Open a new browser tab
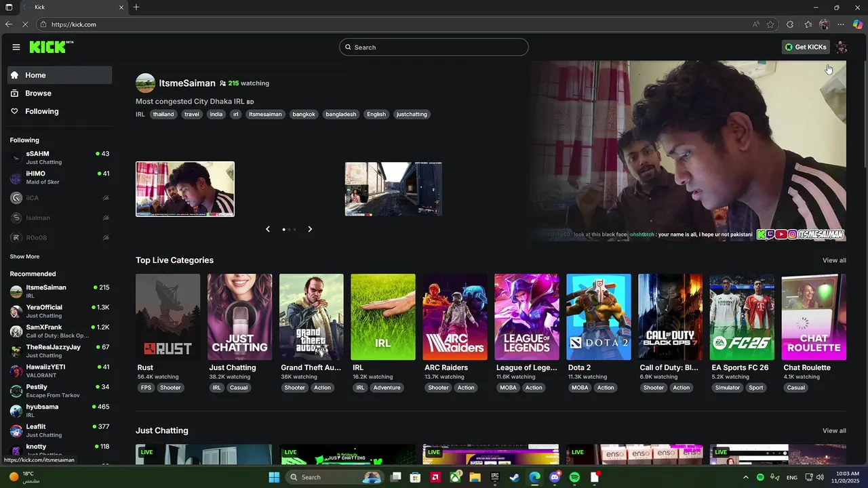The width and height of the screenshot is (868, 488). 136,7
